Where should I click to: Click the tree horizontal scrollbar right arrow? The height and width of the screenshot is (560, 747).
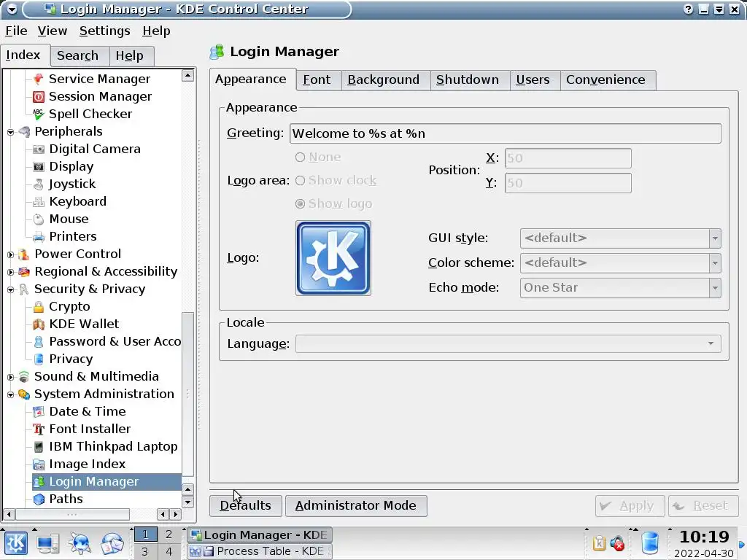tap(176, 514)
